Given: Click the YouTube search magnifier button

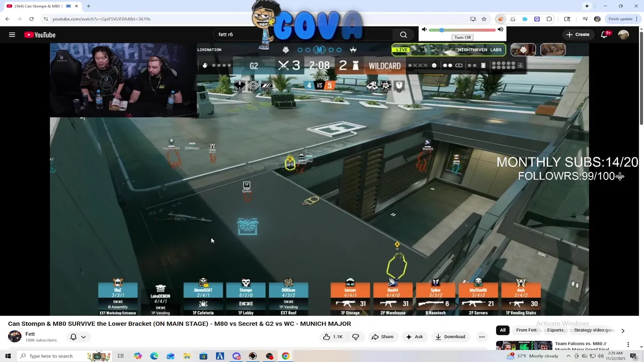Looking at the screenshot, I should [x=403, y=35].
